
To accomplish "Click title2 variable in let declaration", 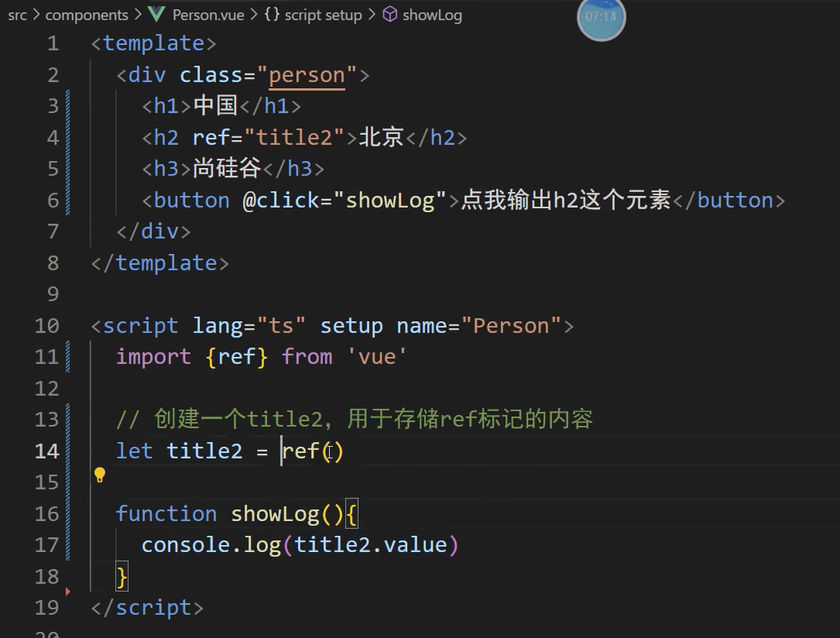I will click(204, 451).
